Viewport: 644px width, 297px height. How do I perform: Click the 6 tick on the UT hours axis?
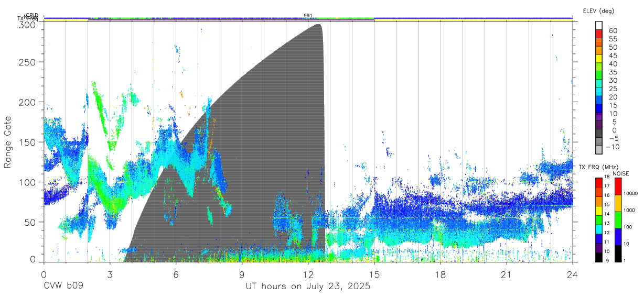point(176,274)
